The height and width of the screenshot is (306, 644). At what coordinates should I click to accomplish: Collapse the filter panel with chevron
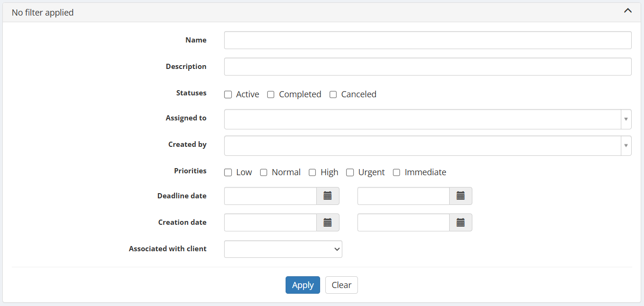click(627, 11)
